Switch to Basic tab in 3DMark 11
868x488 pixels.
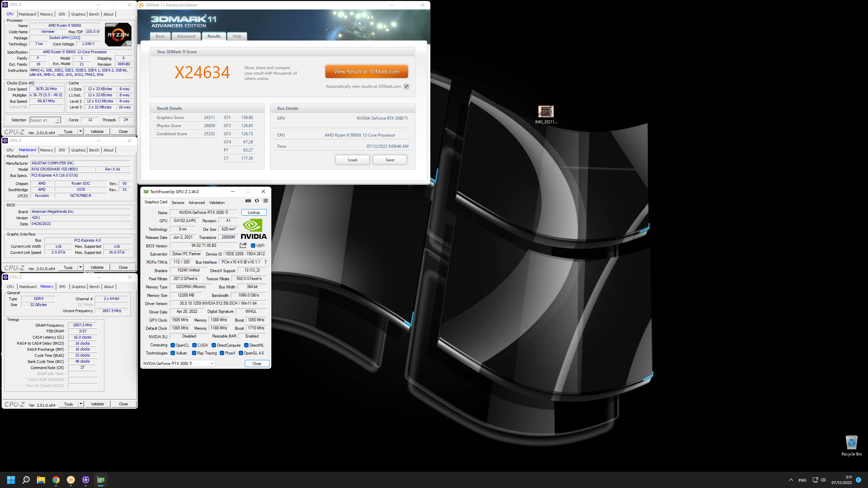160,36
